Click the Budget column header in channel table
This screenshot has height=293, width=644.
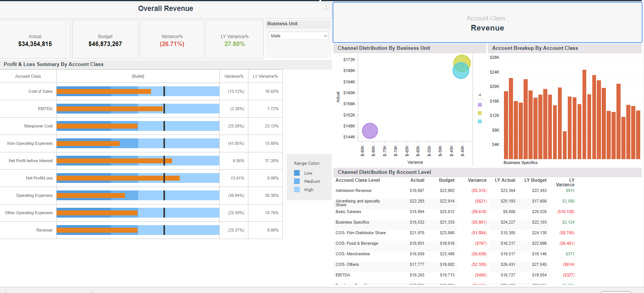447,180
